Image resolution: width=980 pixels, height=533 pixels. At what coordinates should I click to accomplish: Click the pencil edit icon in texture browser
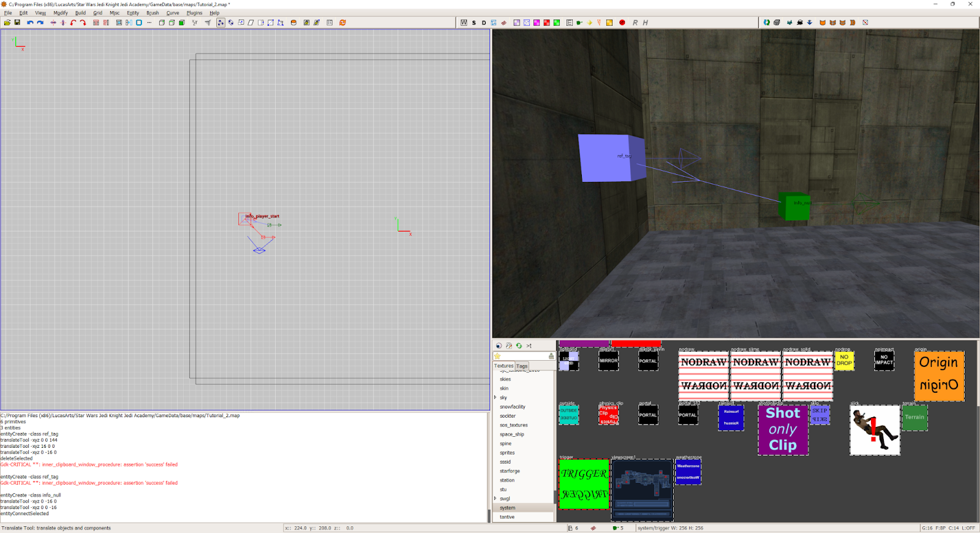click(509, 346)
